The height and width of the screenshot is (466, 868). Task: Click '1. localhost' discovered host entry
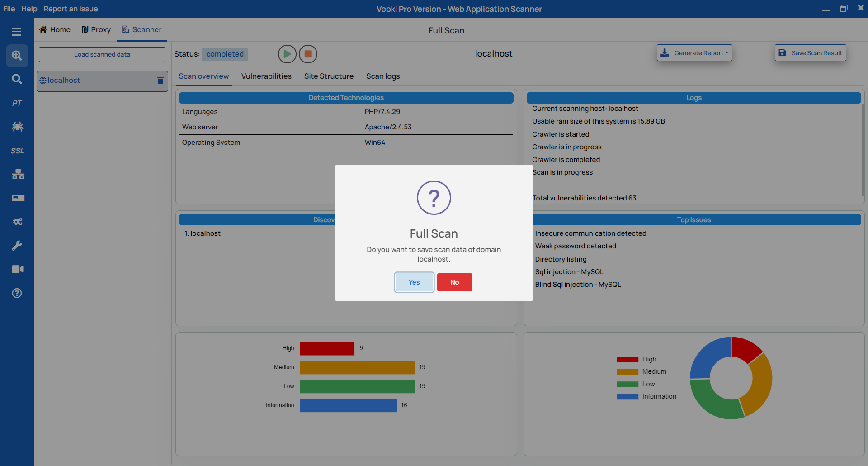(x=203, y=233)
